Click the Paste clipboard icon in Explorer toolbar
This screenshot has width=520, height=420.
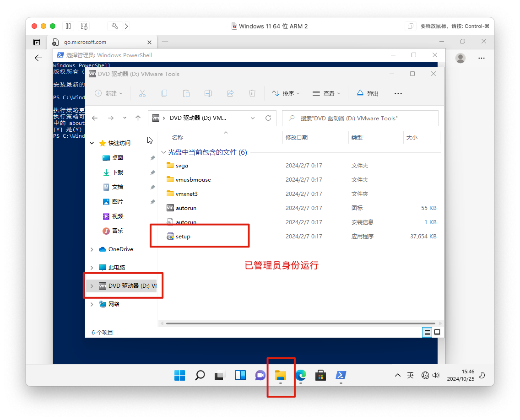tap(186, 93)
